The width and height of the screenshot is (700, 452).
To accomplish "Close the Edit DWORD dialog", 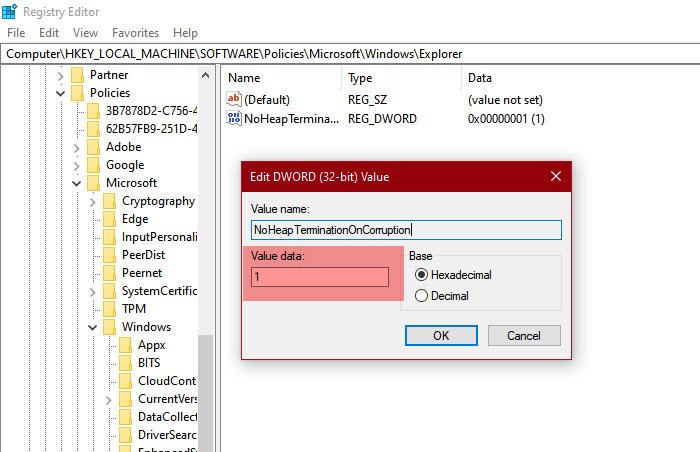I will coord(556,176).
